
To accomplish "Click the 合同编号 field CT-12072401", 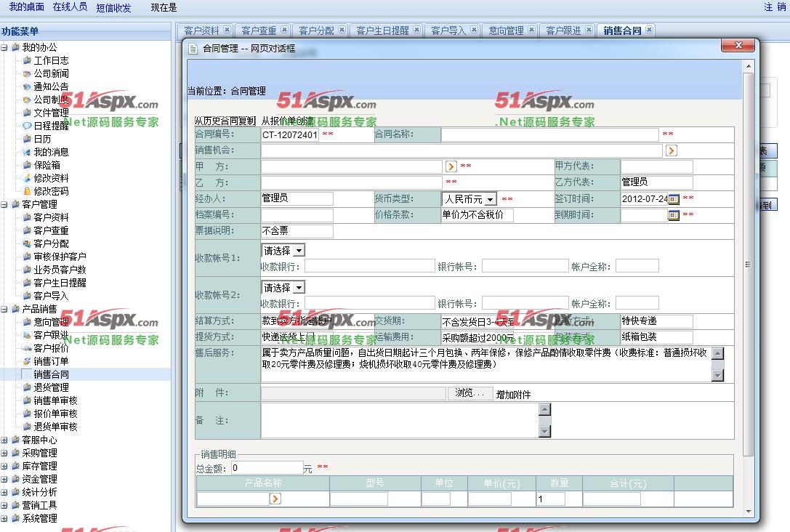I will coord(290,134).
